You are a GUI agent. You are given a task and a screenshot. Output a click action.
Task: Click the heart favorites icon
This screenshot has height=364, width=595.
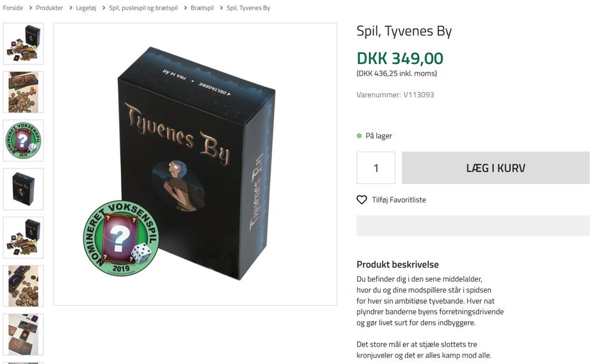361,200
